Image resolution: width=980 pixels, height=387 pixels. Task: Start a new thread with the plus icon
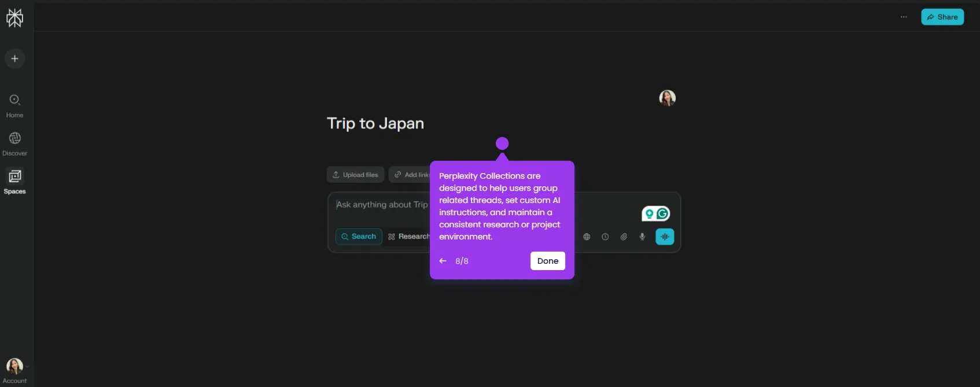15,58
